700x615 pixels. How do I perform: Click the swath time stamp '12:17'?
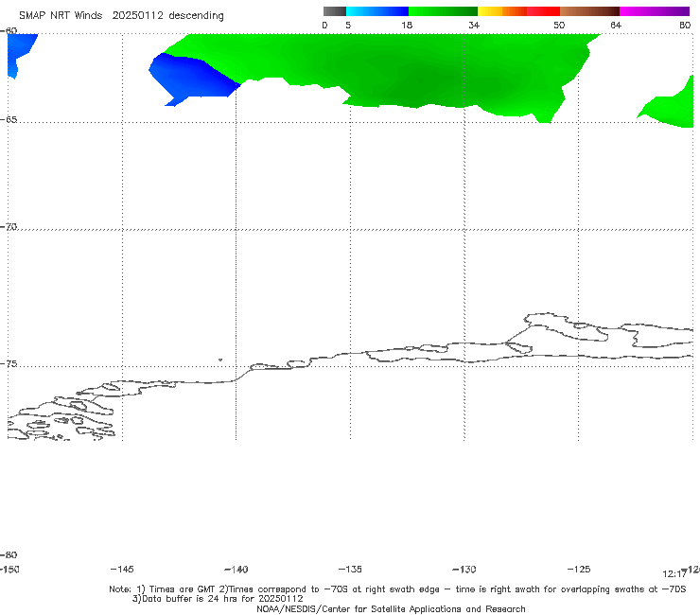click(x=674, y=574)
